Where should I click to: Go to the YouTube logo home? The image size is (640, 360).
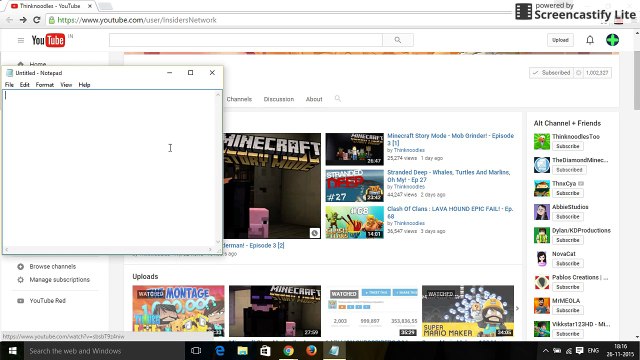coord(48,40)
